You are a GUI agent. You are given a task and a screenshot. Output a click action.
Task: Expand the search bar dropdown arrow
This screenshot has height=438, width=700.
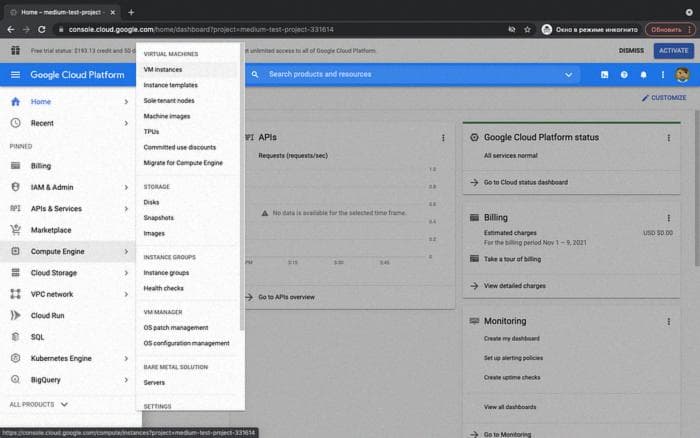(568, 75)
